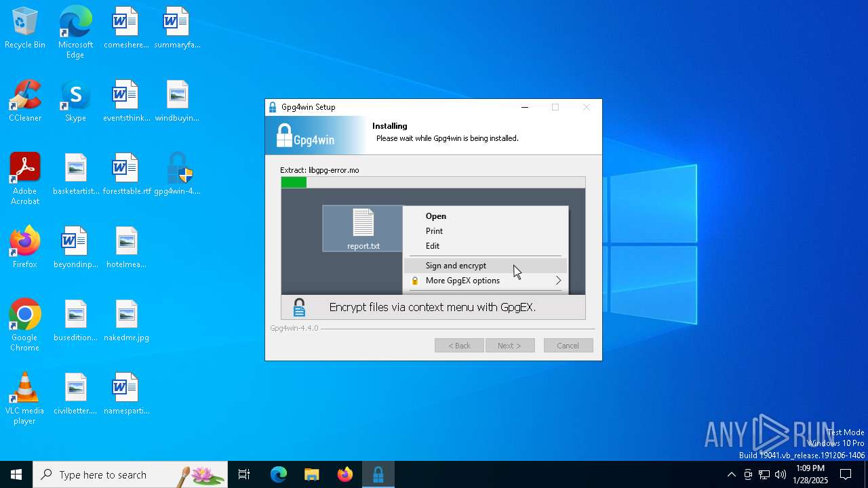Select the hotelmea image file icon

click(126, 248)
